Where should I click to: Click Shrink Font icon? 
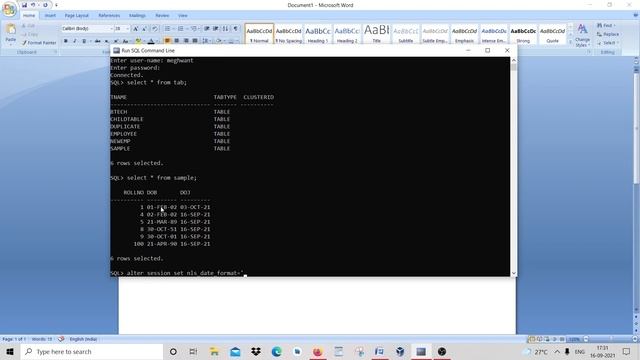click(x=144, y=29)
